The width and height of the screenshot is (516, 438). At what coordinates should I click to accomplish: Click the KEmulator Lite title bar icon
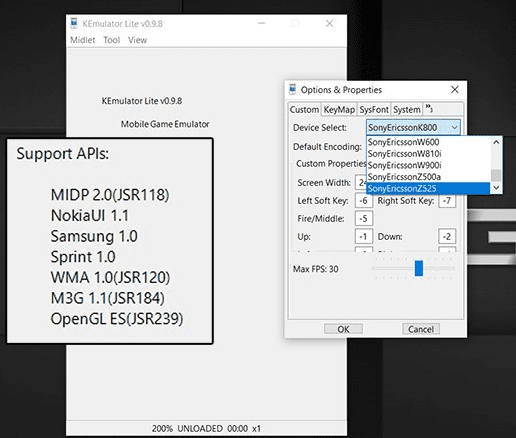coord(74,23)
